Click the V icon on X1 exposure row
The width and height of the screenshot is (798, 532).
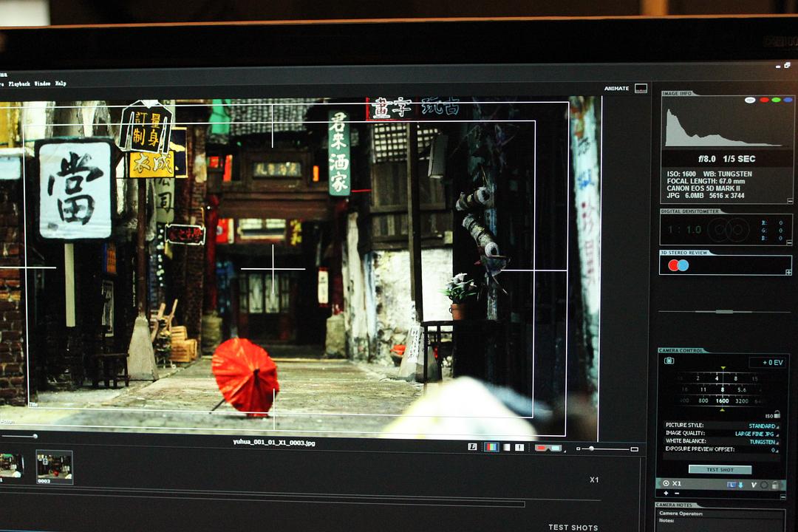pos(754,485)
